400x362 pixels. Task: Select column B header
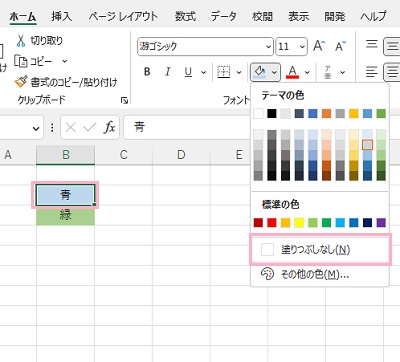(66, 155)
